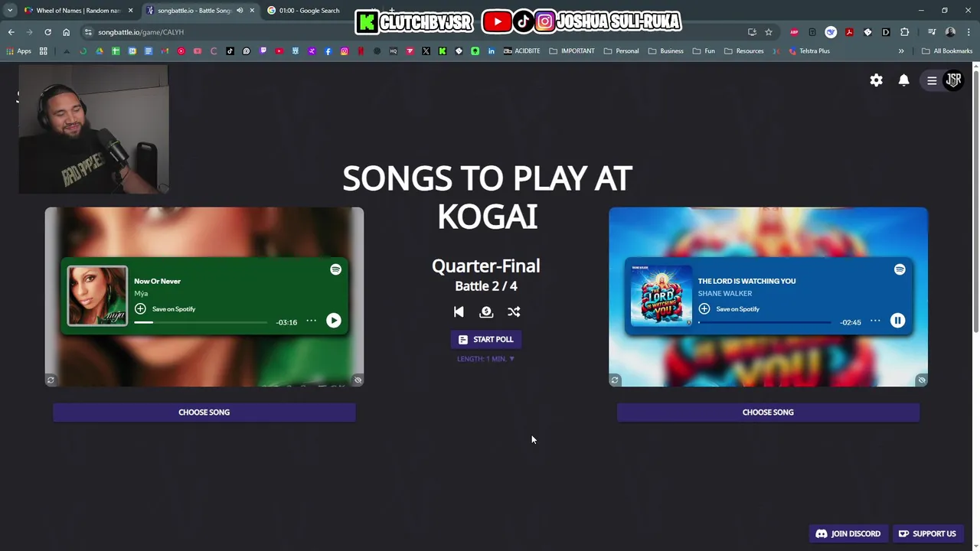Open the IMPORTANT bookmarks folder
Image resolution: width=980 pixels, height=551 pixels.
pos(571,51)
